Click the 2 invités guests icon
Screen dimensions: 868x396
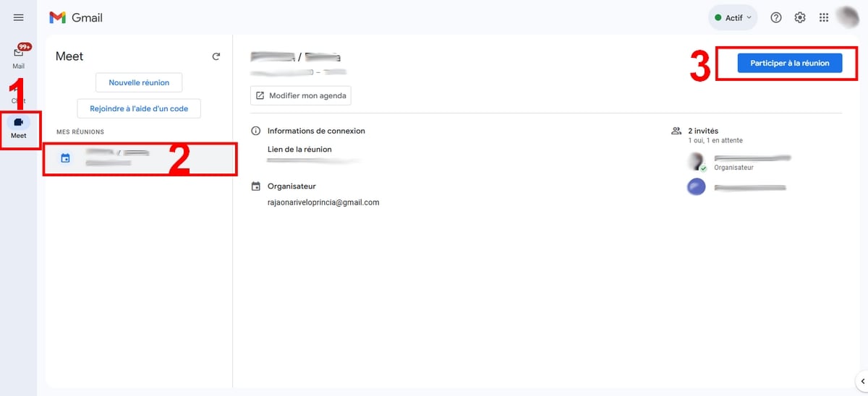pyautogui.click(x=676, y=131)
